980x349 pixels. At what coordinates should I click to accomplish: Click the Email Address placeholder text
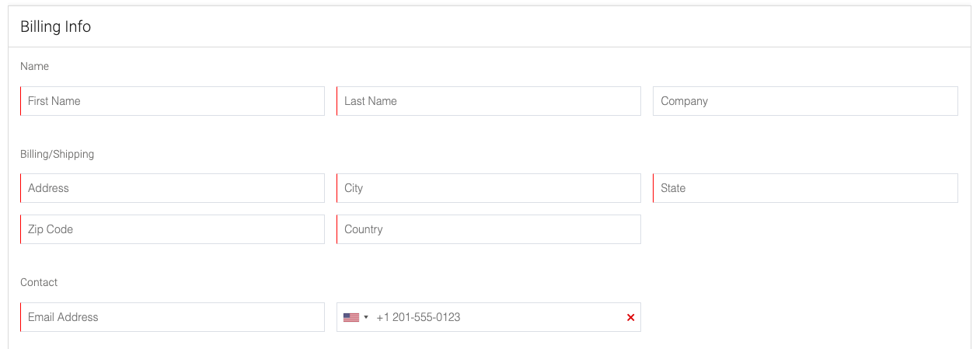click(63, 317)
